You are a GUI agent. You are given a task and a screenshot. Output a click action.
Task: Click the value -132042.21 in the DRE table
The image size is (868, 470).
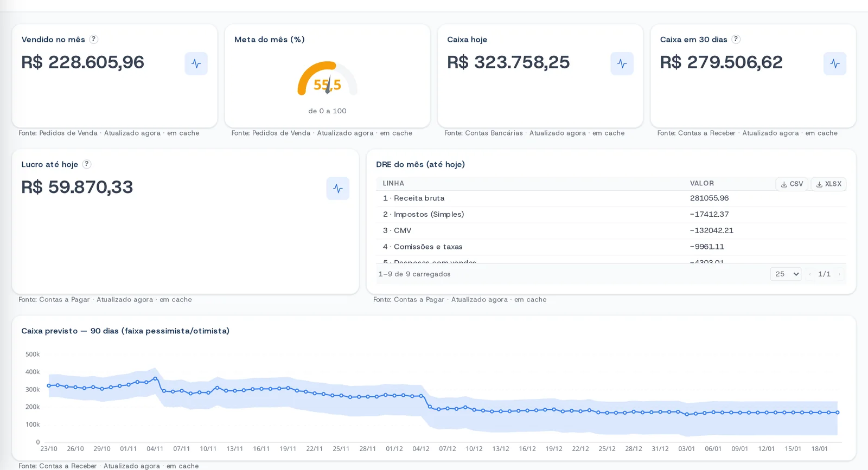[712, 230]
